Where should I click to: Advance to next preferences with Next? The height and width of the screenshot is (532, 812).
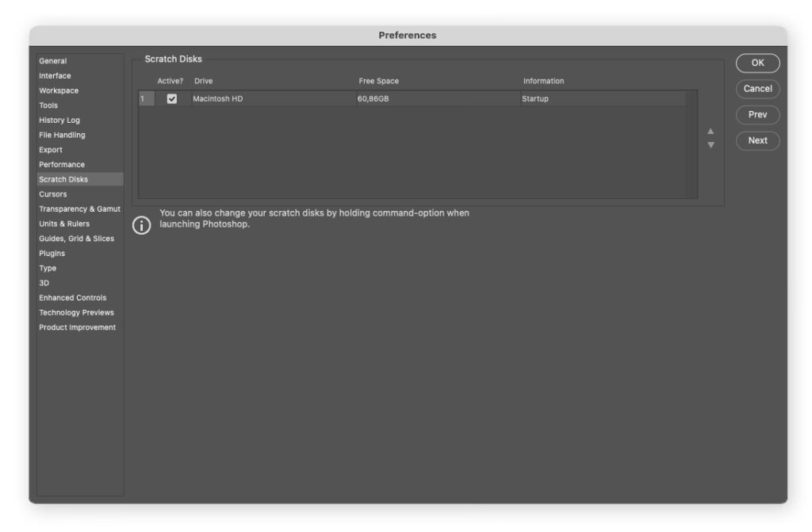pyautogui.click(x=757, y=140)
